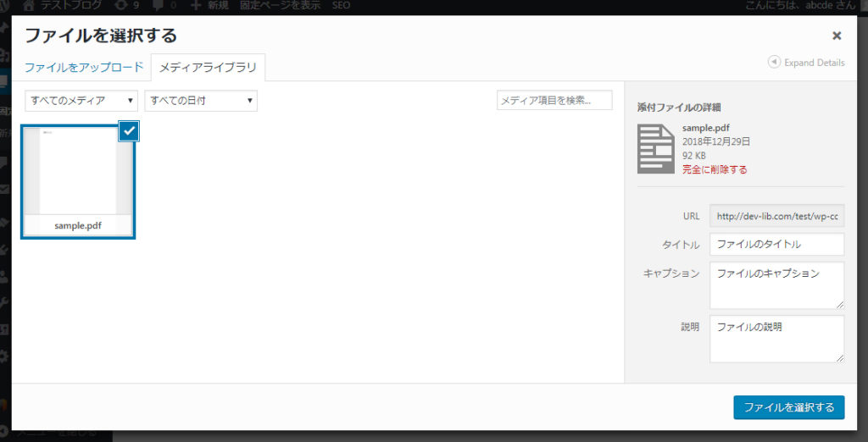Focus the メディア項目を検索 search box
The width and height of the screenshot is (868, 442).
coord(554,101)
